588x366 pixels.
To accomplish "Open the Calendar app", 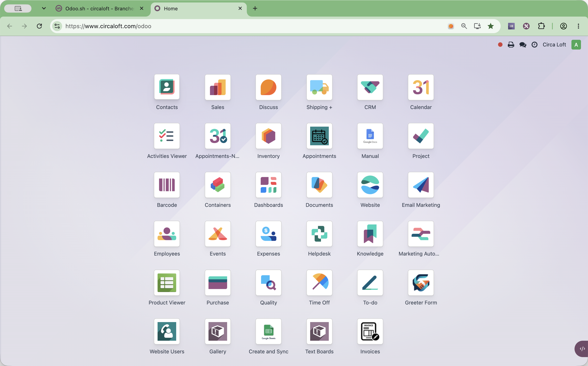I will (x=421, y=87).
